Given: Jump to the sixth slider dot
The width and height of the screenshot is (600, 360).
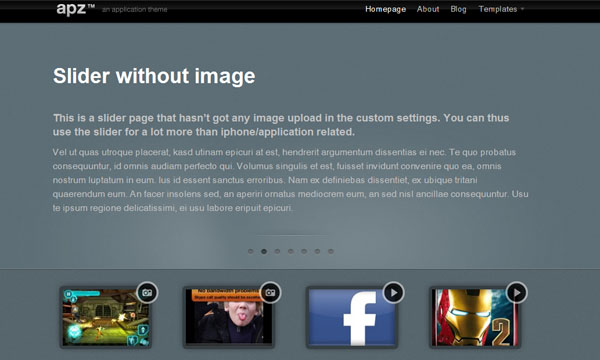Looking at the screenshot, I should (x=317, y=251).
